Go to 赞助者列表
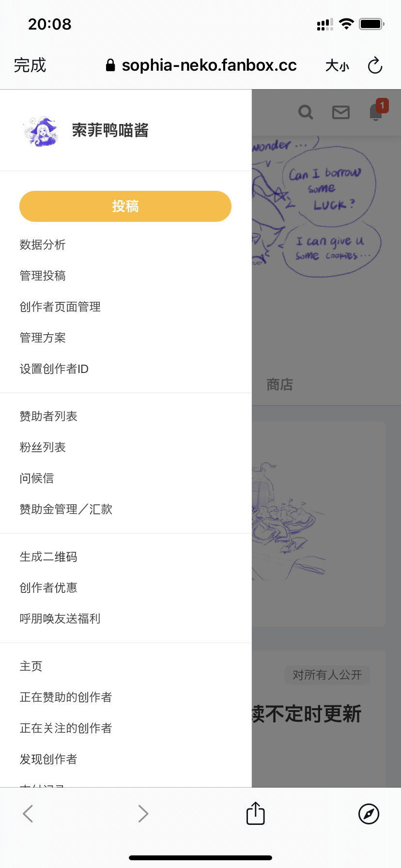Image resolution: width=401 pixels, height=868 pixels. coord(48,416)
